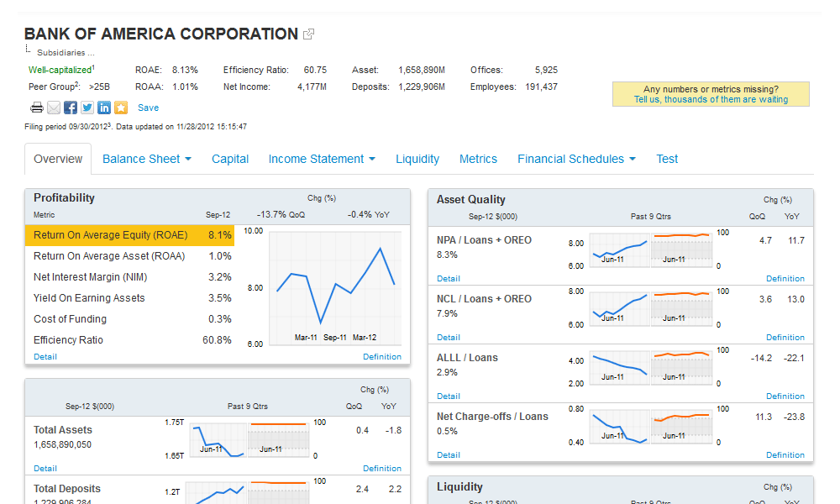Image resolution: width=840 pixels, height=504 pixels.
Task: Expand the Subsidiaries tree
Action: click(x=65, y=53)
